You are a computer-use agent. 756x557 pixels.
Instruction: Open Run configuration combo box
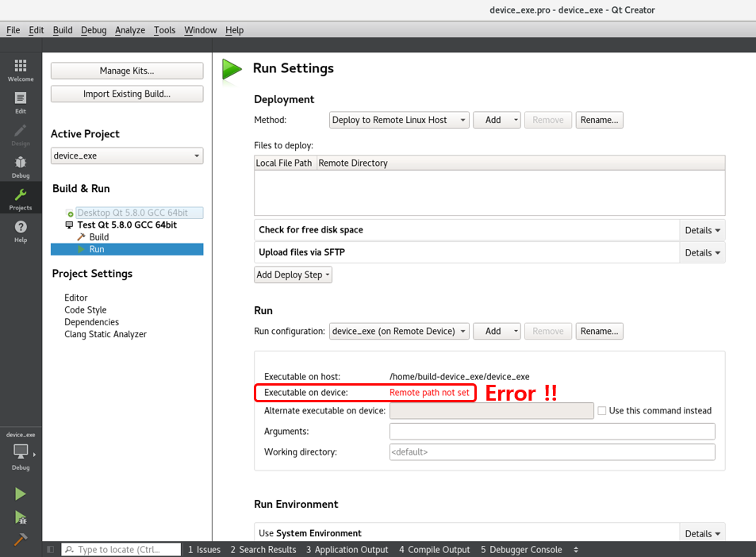[x=399, y=332]
